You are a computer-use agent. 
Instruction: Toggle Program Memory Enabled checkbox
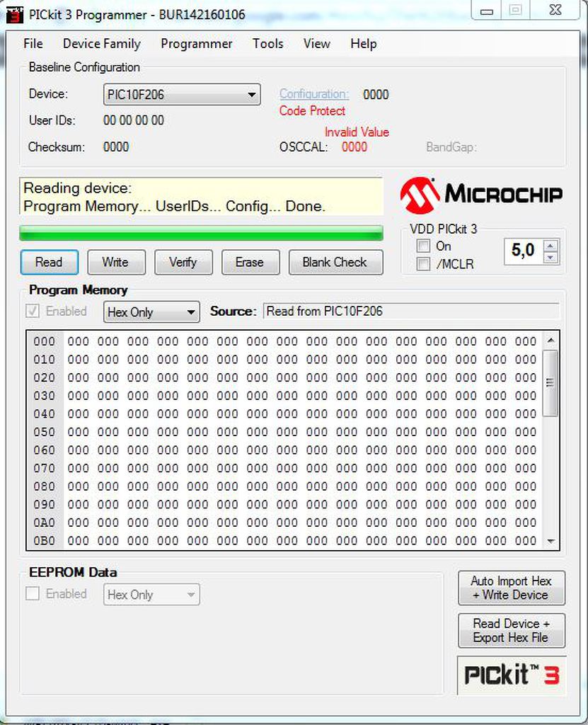pyautogui.click(x=33, y=312)
